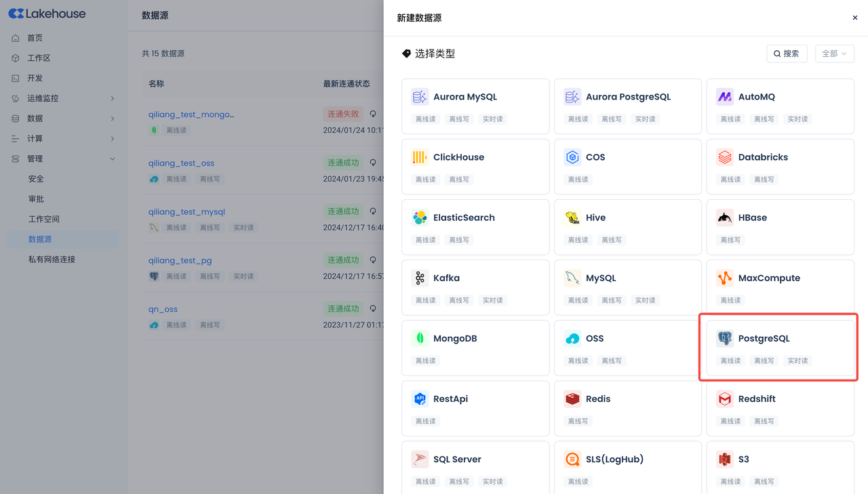Click the MongoDB leaf icon
The width and height of the screenshot is (868, 494).
pos(420,338)
